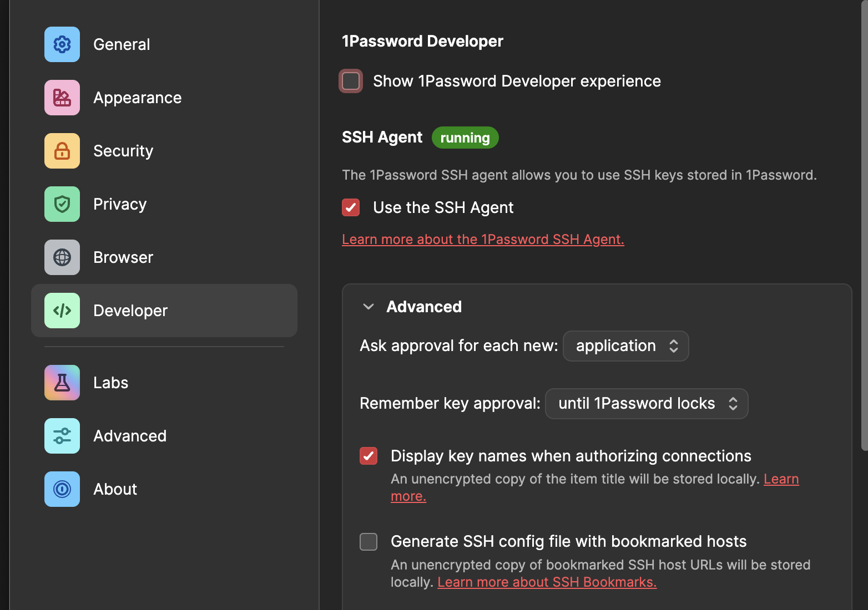This screenshot has height=610, width=868.
Task: Click the About 1Password logo icon
Action: [62, 489]
